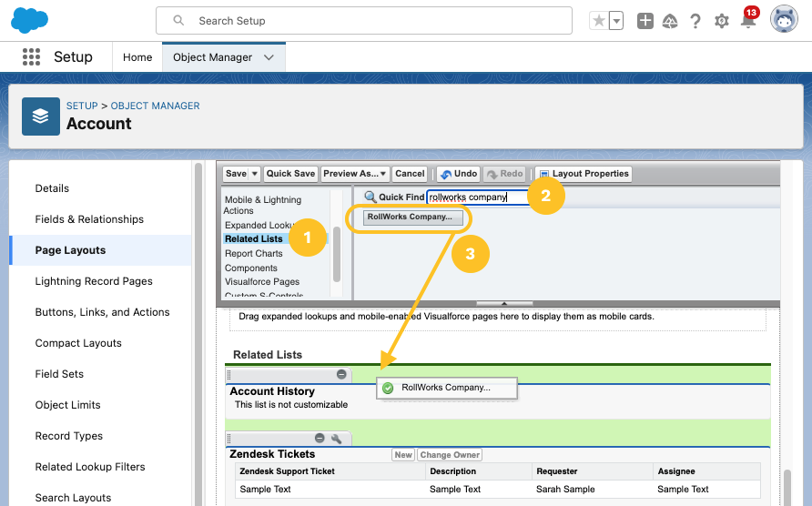Click into the Quick Find field
The image size is (812, 506).
pos(478,197)
